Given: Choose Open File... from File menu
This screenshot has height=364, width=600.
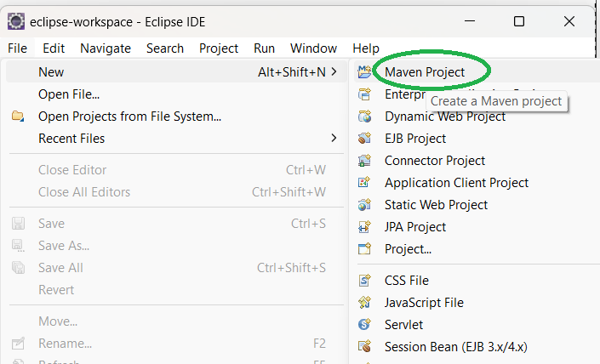Looking at the screenshot, I should (x=69, y=94).
